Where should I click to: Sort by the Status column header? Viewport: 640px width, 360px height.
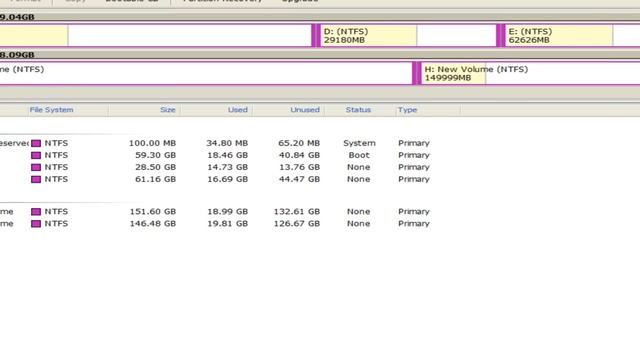(358, 110)
